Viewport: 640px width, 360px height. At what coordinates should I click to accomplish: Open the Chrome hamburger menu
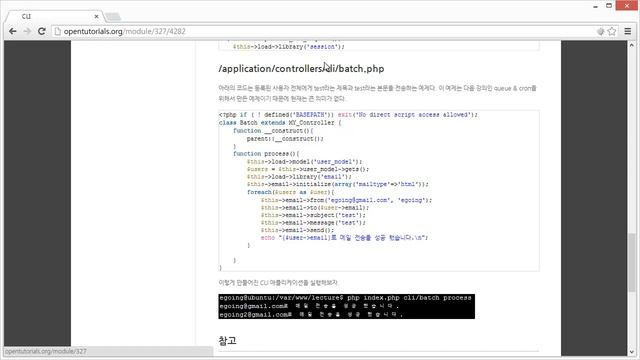(x=628, y=31)
